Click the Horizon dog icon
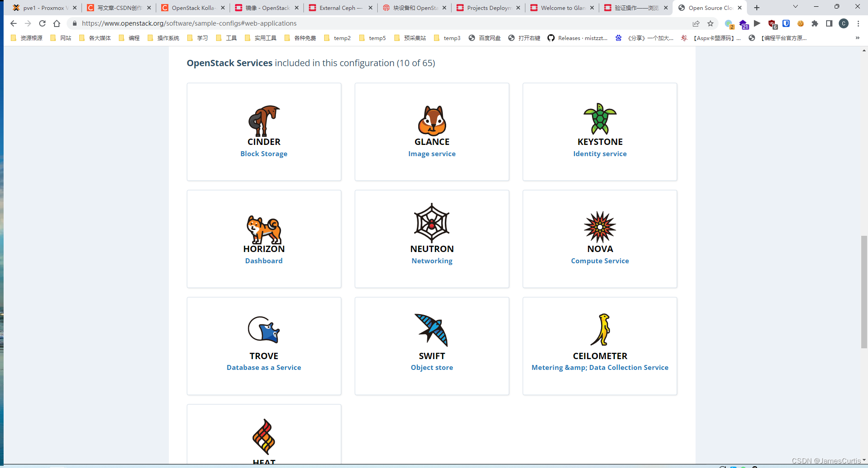This screenshot has width=868, height=468. coord(264,229)
